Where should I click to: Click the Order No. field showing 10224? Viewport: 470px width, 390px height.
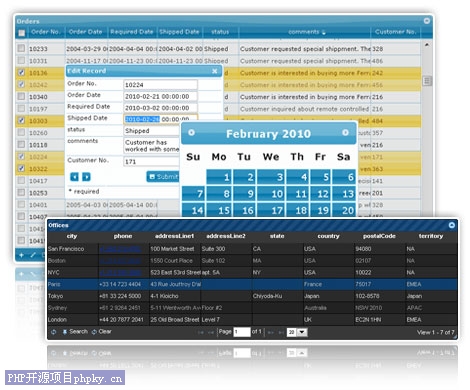[160, 85]
